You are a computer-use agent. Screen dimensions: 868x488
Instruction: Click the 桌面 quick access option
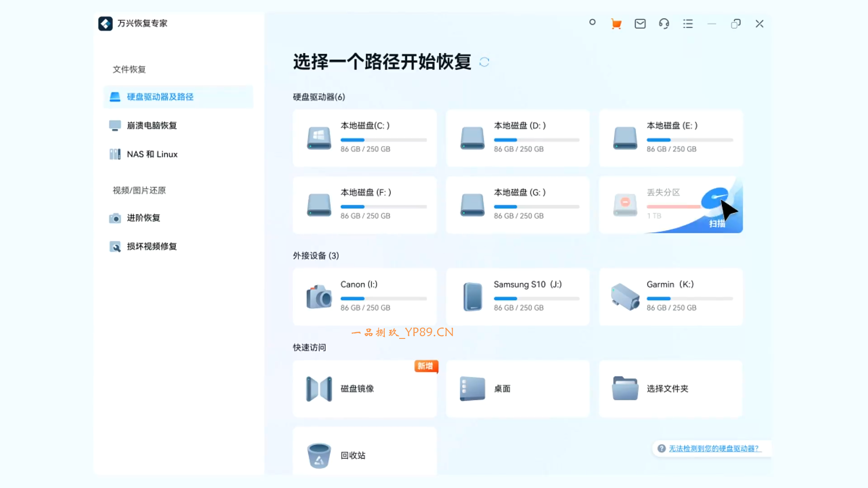point(517,389)
